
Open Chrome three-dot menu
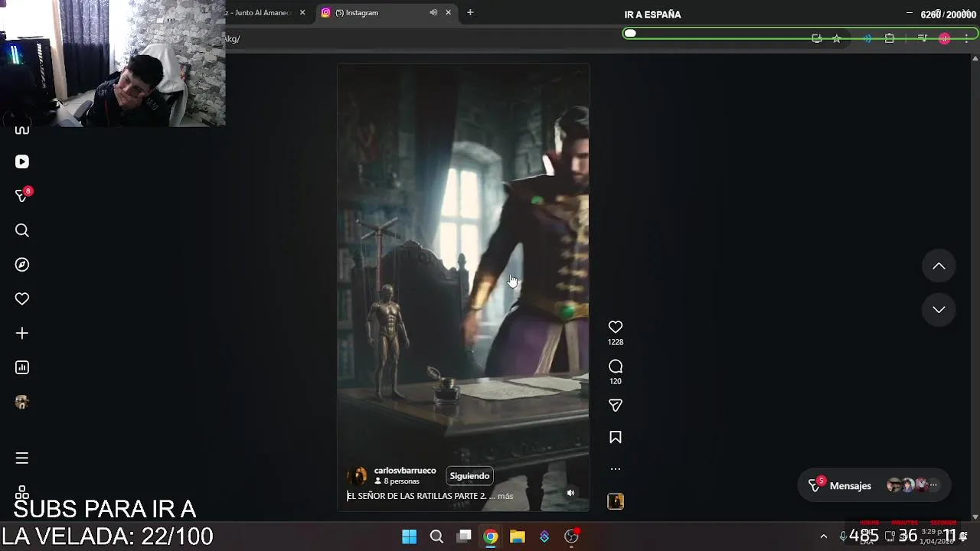966,38
